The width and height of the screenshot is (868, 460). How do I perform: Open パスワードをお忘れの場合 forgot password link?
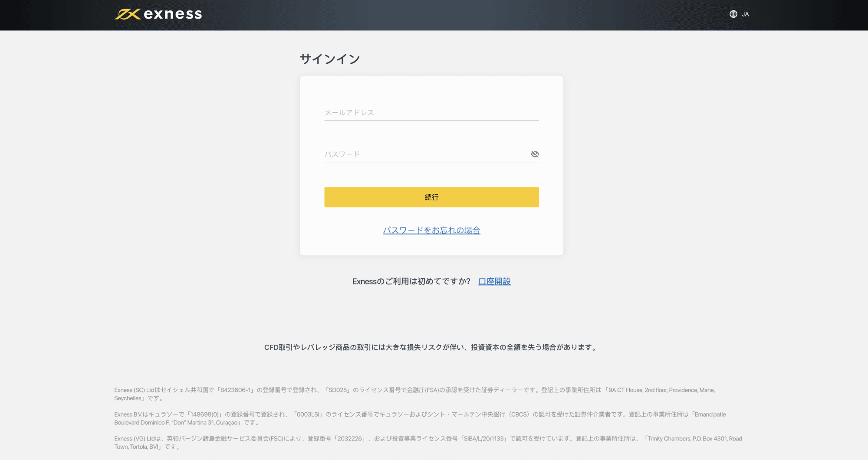click(x=431, y=230)
